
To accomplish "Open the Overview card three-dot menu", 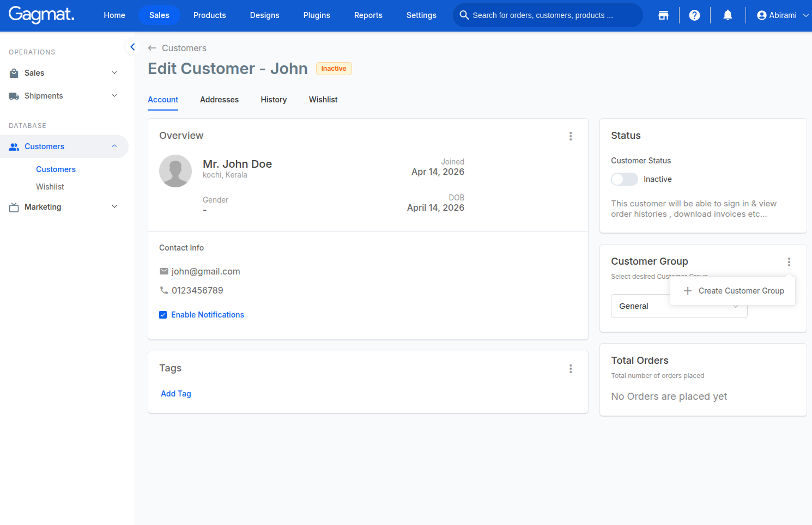I will (571, 136).
